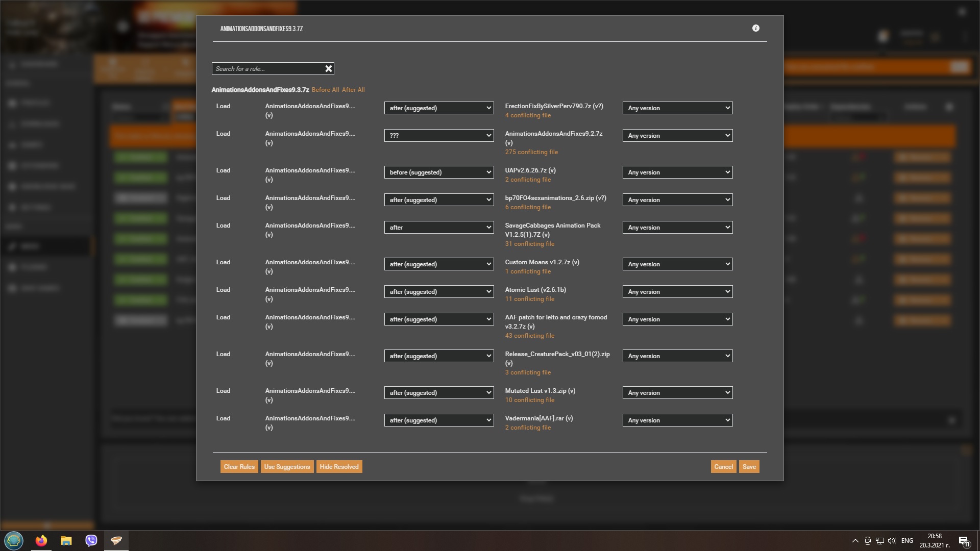The width and height of the screenshot is (980, 551).
Task: Open Any version dropdown for Vadermania[AAF]
Action: pos(677,420)
